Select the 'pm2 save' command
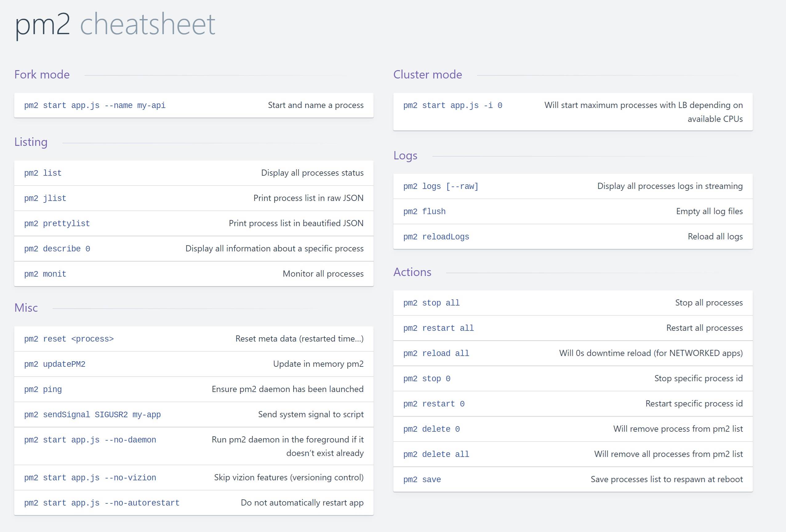 click(x=422, y=480)
